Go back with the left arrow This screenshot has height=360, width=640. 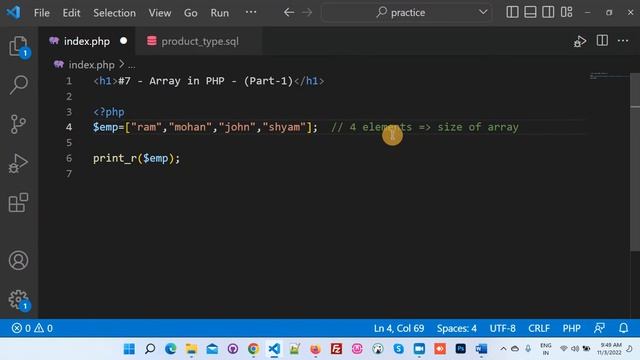(289, 13)
